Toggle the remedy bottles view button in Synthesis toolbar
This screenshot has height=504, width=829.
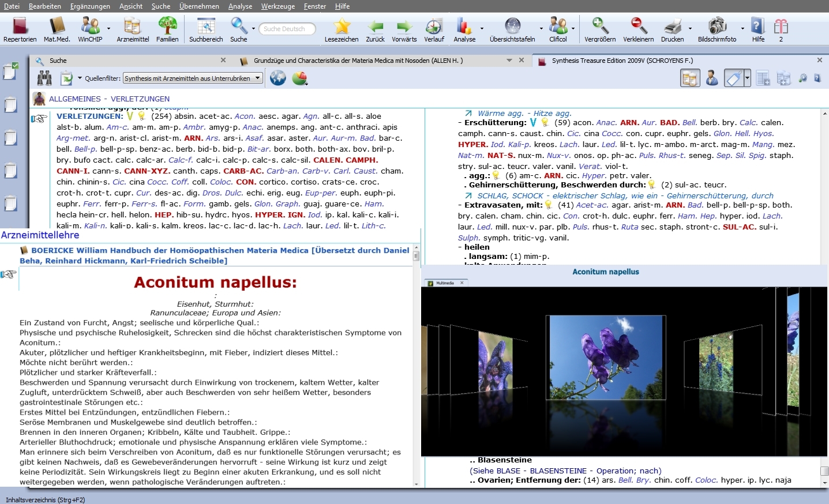(690, 78)
